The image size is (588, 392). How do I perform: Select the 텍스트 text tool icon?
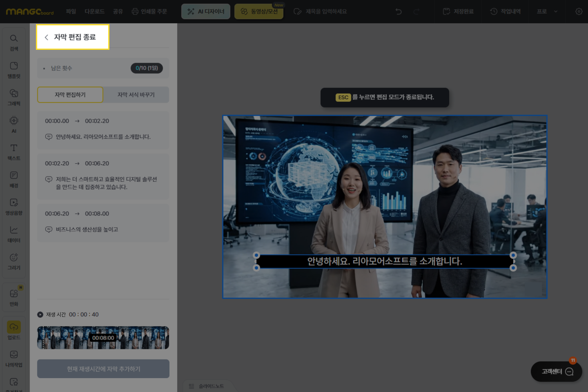[x=14, y=151]
